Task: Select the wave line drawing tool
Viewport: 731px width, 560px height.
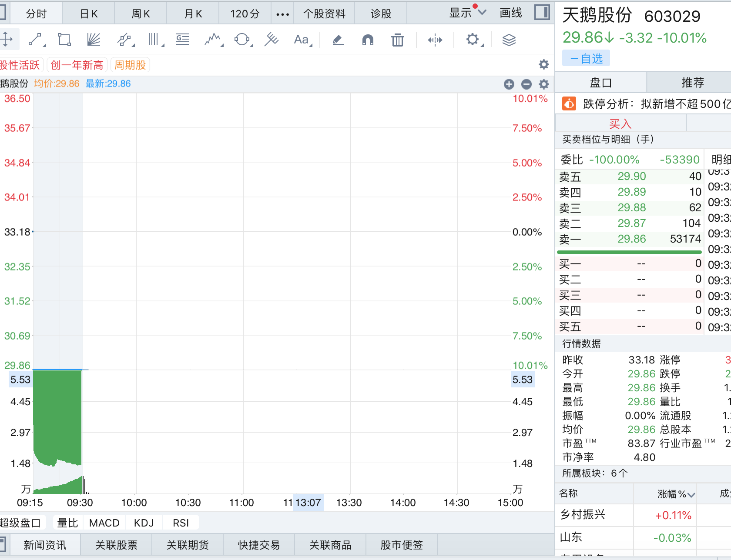Action: pyautogui.click(x=213, y=40)
